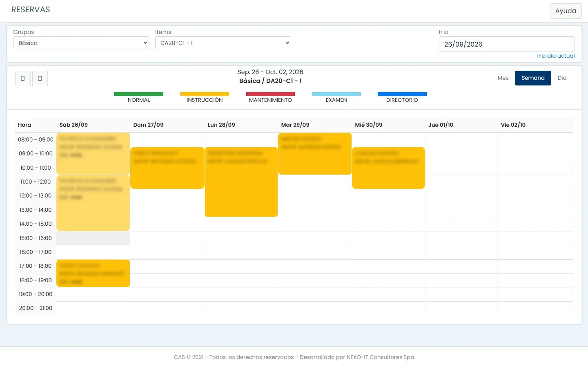Open the Ayuda help button
The height and width of the screenshot is (368, 588).
566,11
